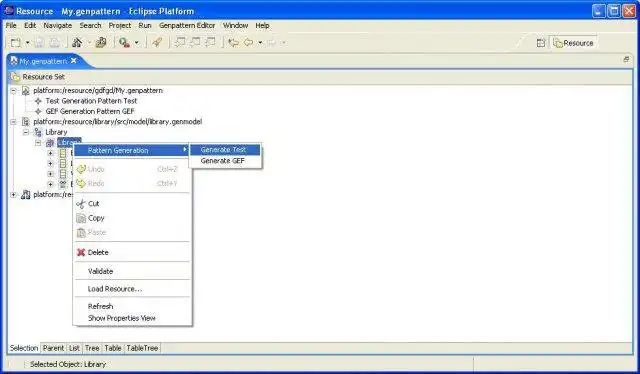
Task: Click the Save toolbar icon
Action: [x=39, y=42]
